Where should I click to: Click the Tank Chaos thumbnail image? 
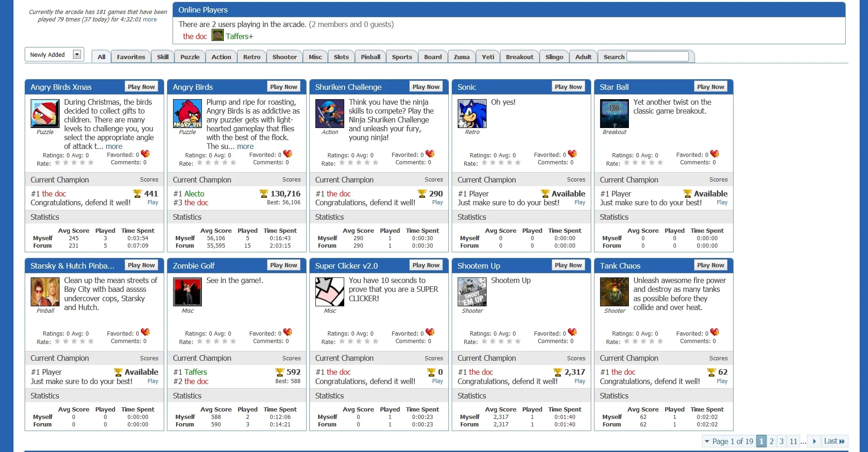[x=614, y=292]
